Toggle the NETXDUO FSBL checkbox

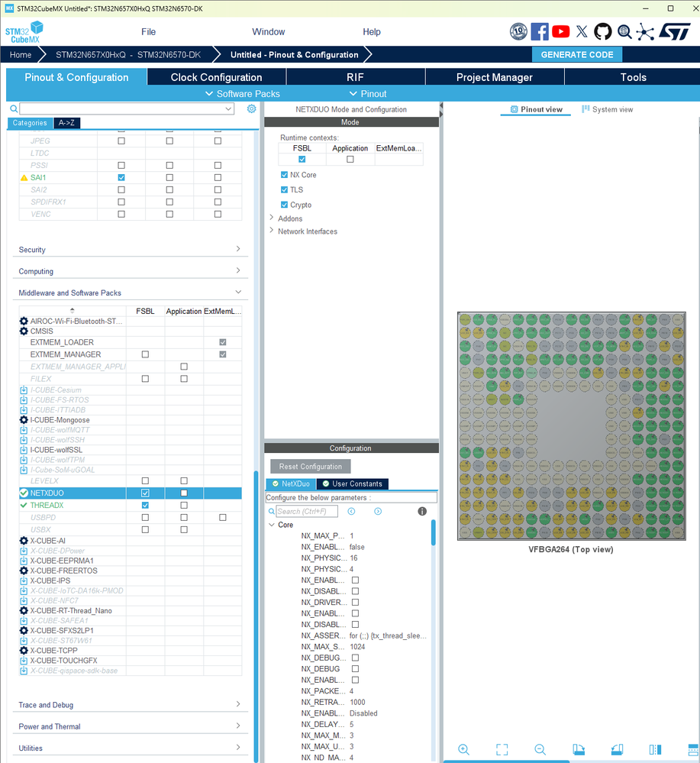(145, 493)
